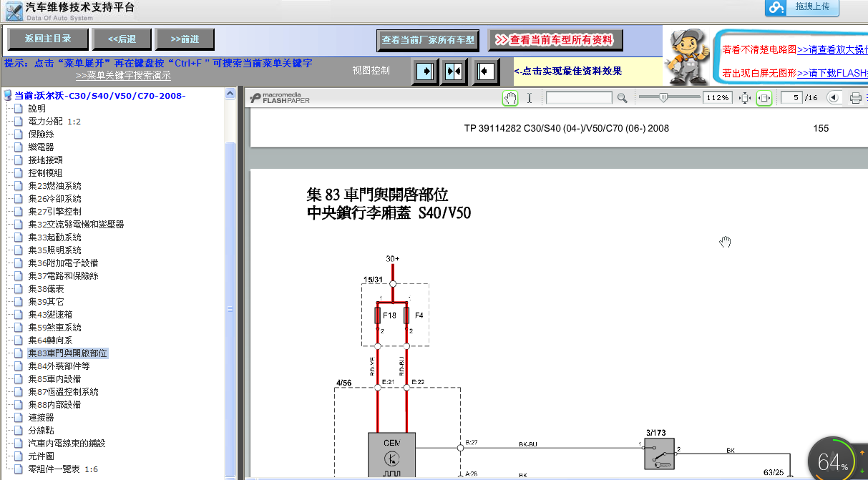Select the text selection cursor tool
868x480 pixels.
530,98
